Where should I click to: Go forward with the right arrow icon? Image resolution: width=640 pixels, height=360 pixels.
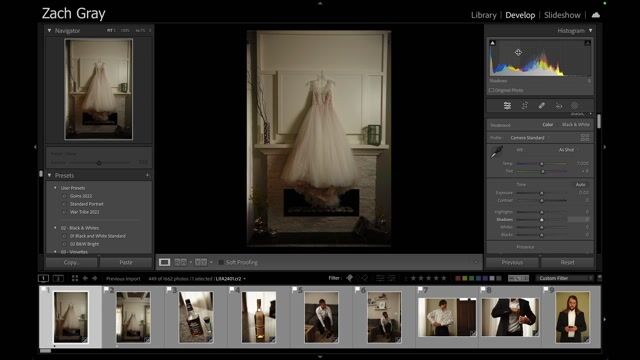[95, 278]
